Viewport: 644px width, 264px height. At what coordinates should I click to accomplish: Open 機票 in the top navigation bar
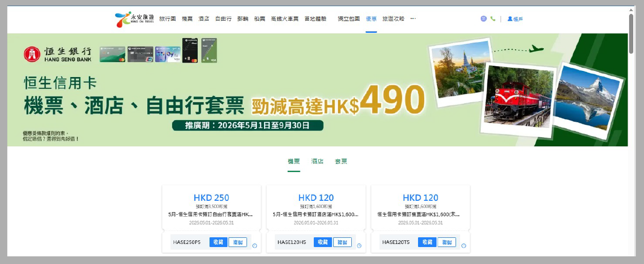tap(187, 18)
